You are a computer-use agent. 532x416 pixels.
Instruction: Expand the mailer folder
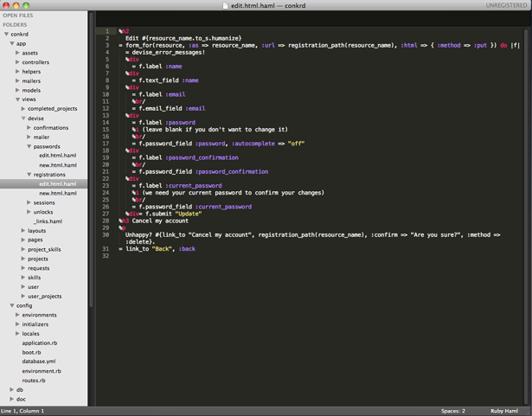coord(29,138)
